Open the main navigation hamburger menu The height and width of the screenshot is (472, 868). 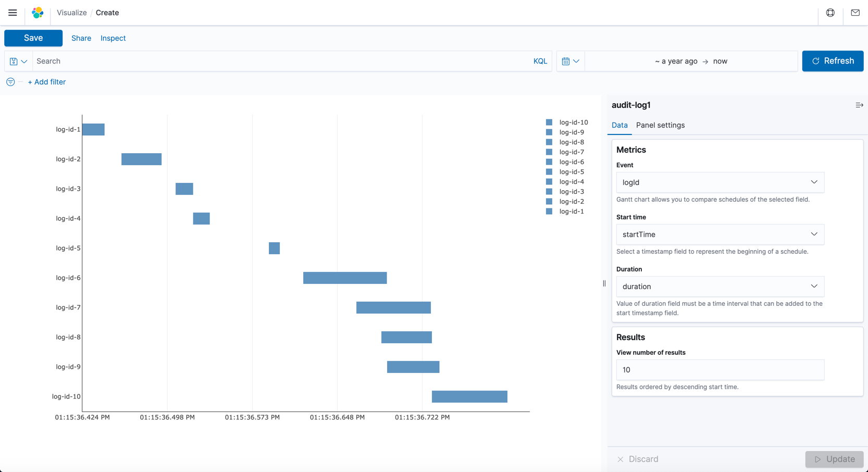[13, 13]
